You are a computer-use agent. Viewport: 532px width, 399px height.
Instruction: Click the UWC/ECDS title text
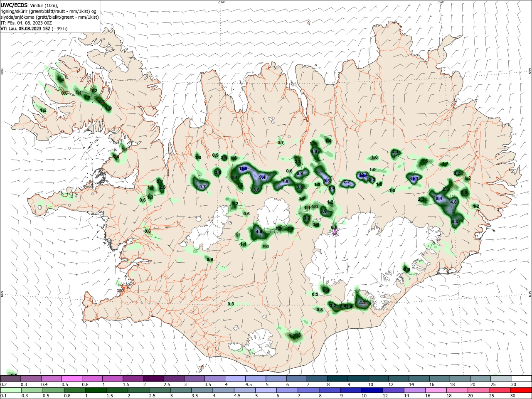[15, 5]
